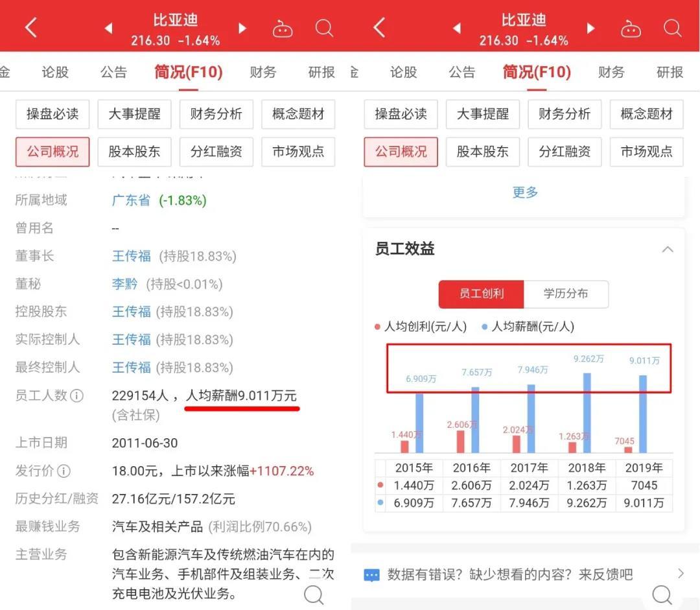Image resolution: width=700 pixels, height=610 pixels.
Task: Go to next stock in right panel
Action: (x=590, y=29)
